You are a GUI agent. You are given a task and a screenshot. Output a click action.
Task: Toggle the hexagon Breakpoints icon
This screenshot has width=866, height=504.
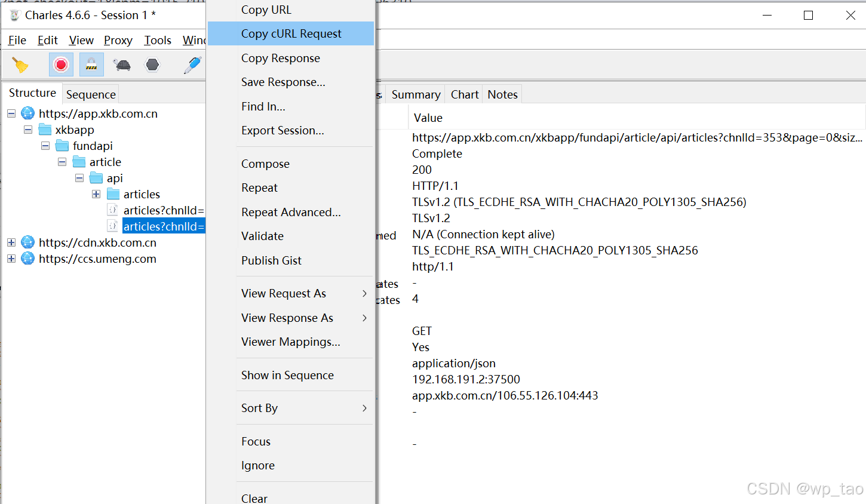[153, 64]
